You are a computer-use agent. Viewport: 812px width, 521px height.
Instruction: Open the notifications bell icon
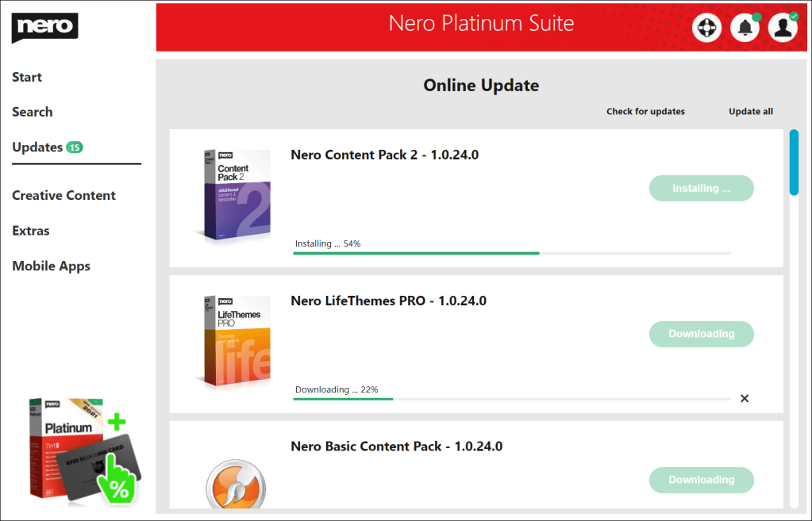tap(745, 28)
